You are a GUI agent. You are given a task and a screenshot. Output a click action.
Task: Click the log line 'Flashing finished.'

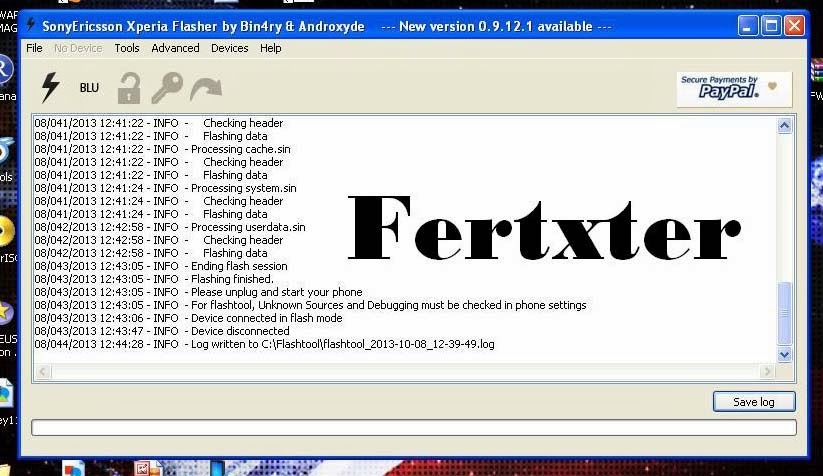[154, 279]
